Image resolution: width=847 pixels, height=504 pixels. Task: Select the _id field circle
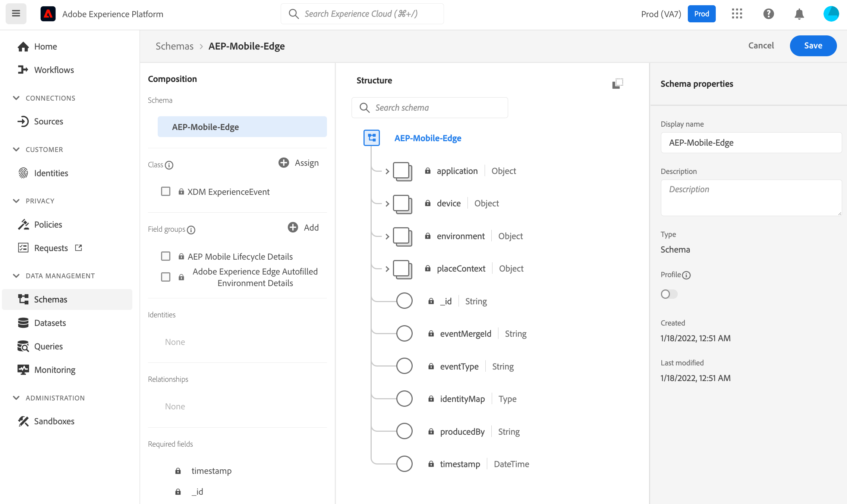[404, 301]
